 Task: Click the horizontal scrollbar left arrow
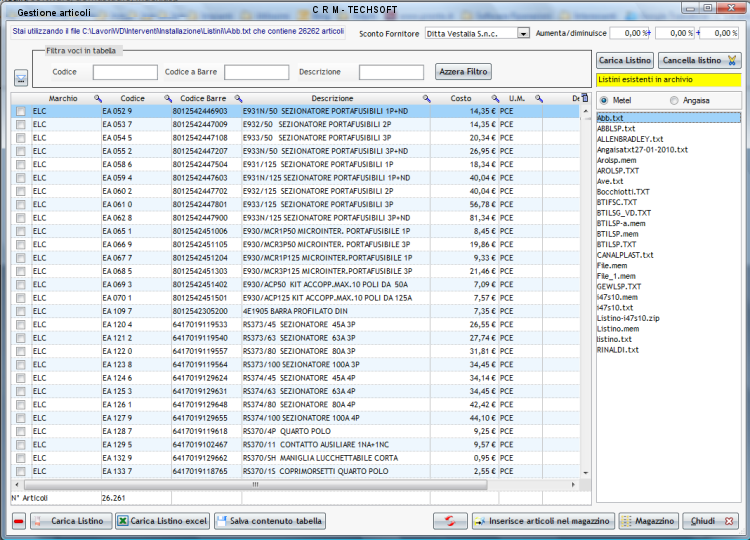[x=17, y=485]
